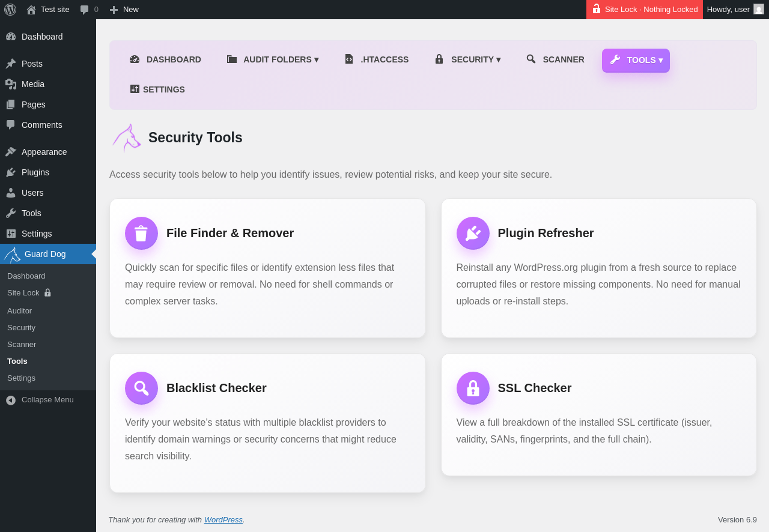Image resolution: width=769 pixels, height=532 pixels.
Task: Open the Blacklist Checker card
Action: click(x=267, y=423)
